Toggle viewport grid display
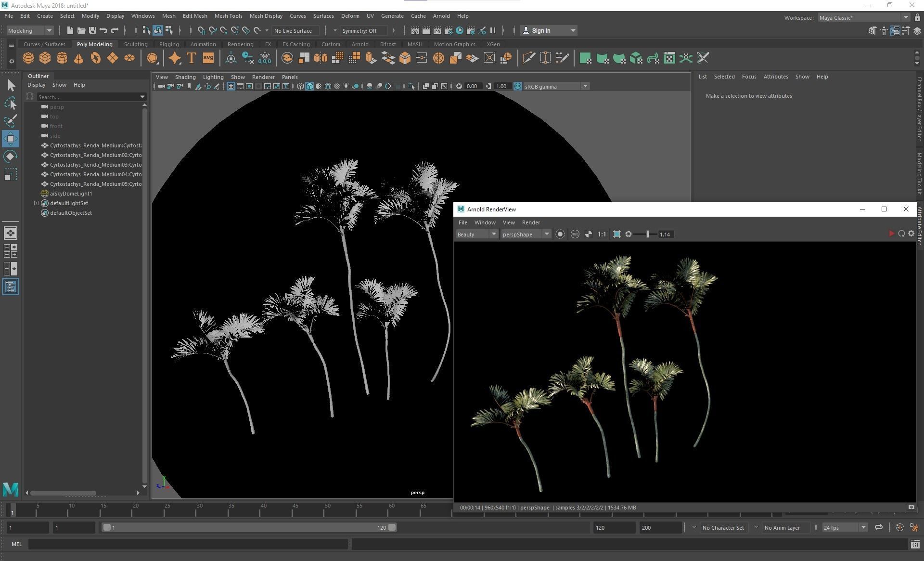924x561 pixels. coord(231,86)
